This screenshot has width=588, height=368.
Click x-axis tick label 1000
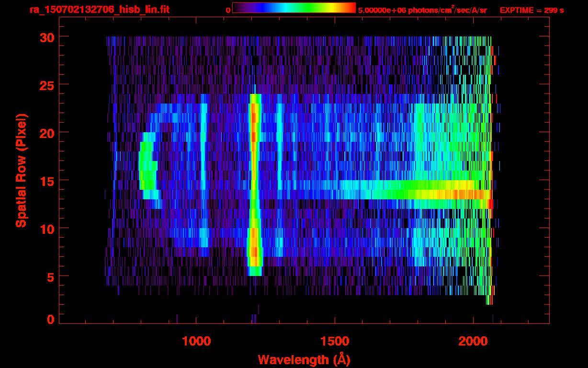[196, 341]
